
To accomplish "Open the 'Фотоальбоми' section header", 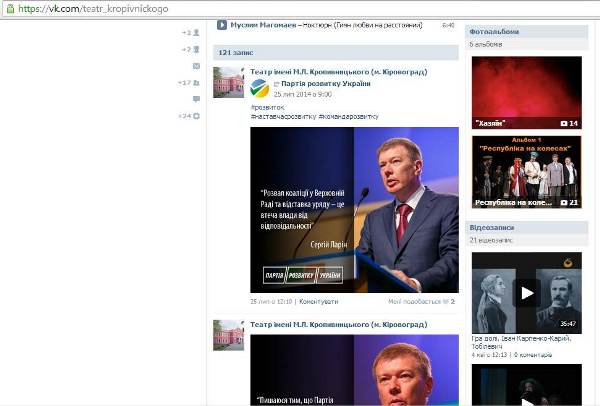I will [527, 32].
